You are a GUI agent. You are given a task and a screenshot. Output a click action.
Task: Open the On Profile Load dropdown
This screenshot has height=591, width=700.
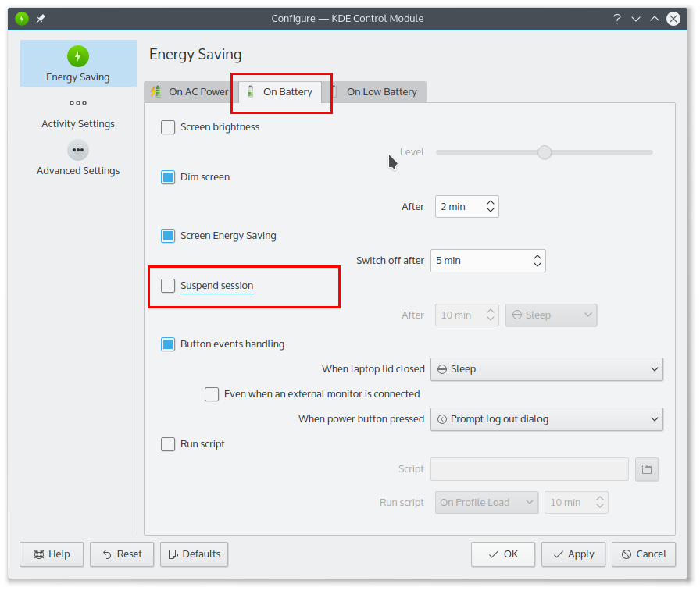(486, 502)
